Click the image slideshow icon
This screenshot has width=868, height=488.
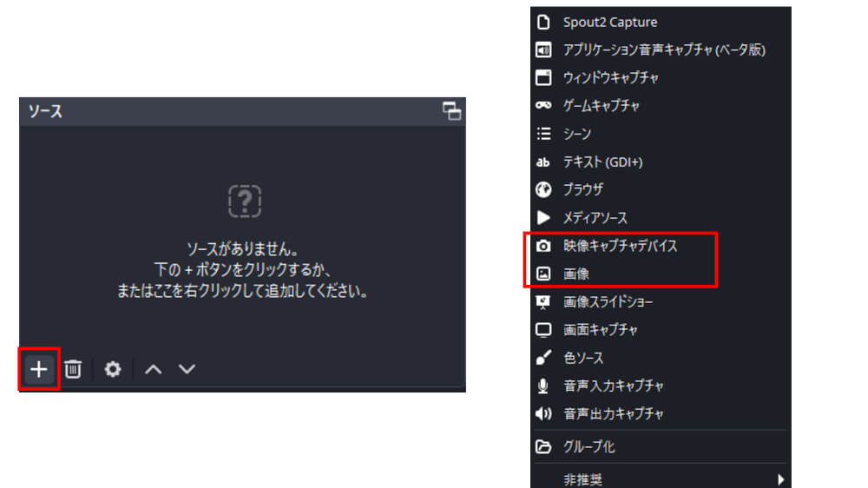pyautogui.click(x=543, y=302)
